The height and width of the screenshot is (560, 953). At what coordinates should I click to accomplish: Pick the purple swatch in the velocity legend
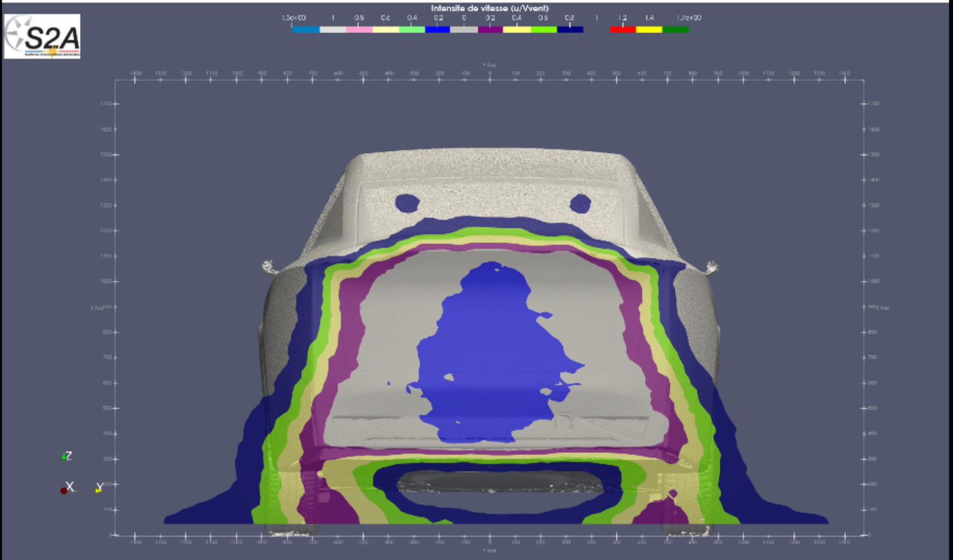pos(491,30)
